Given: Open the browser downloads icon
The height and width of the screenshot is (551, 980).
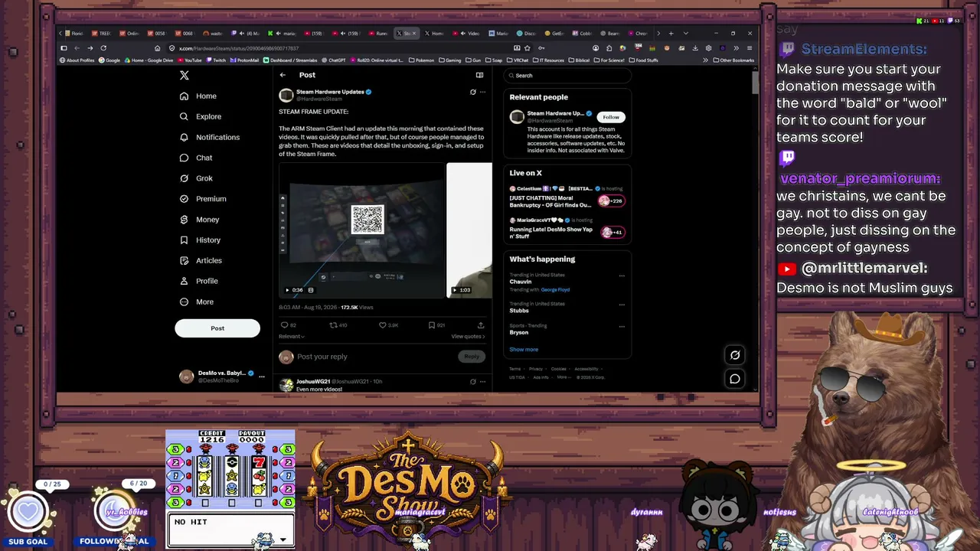Looking at the screenshot, I should [696, 48].
